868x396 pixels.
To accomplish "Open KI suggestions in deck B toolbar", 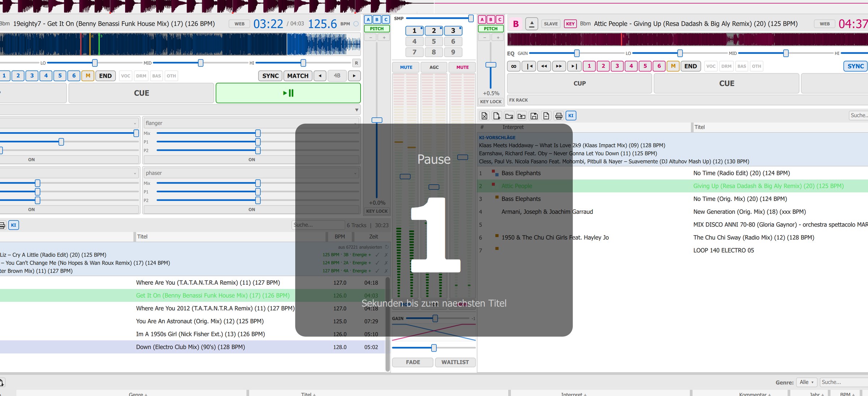I will (571, 116).
